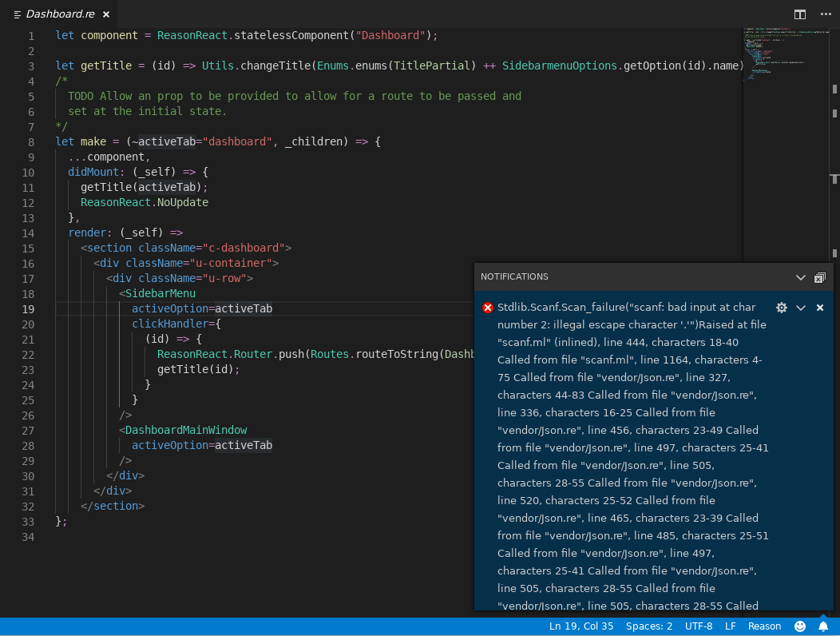Click 'ReasonReact.Router' on line 22

214,354
